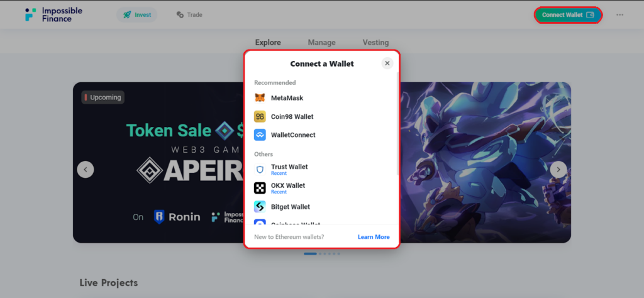The width and height of the screenshot is (644, 298).
Task: Open the three-dot more menu
Action: pyautogui.click(x=619, y=15)
